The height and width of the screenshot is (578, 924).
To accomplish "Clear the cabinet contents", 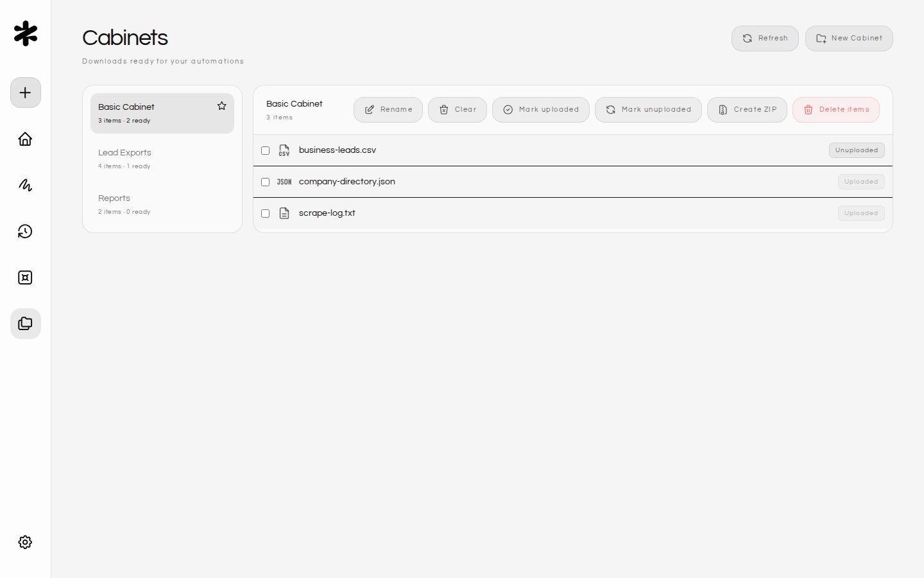I will click(458, 110).
